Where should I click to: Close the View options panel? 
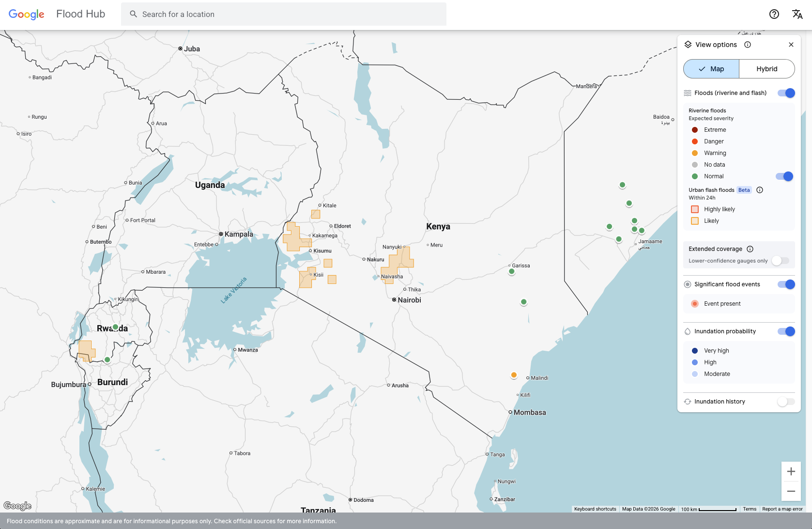coord(791,45)
